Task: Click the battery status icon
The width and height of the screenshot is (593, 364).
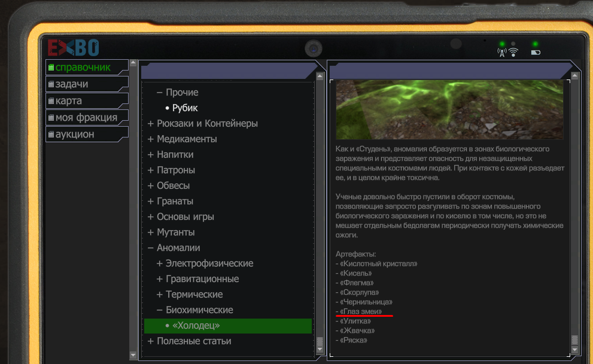Action: (x=536, y=53)
